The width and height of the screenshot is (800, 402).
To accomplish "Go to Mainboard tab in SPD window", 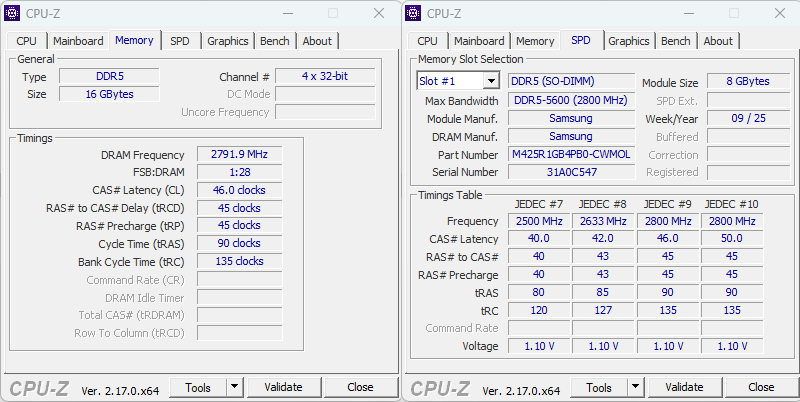I will click(479, 41).
